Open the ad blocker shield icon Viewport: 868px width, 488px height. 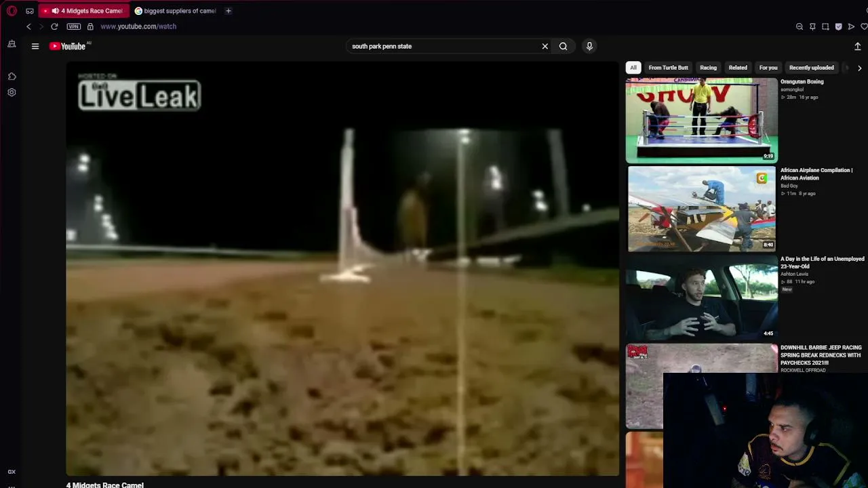click(x=838, y=26)
